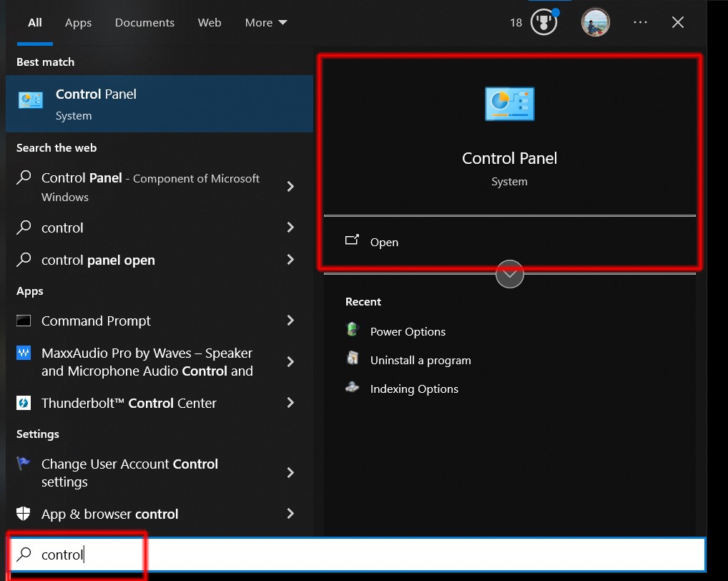Click the App & browser control shield icon
The width and height of the screenshot is (728, 581).
pyautogui.click(x=23, y=514)
